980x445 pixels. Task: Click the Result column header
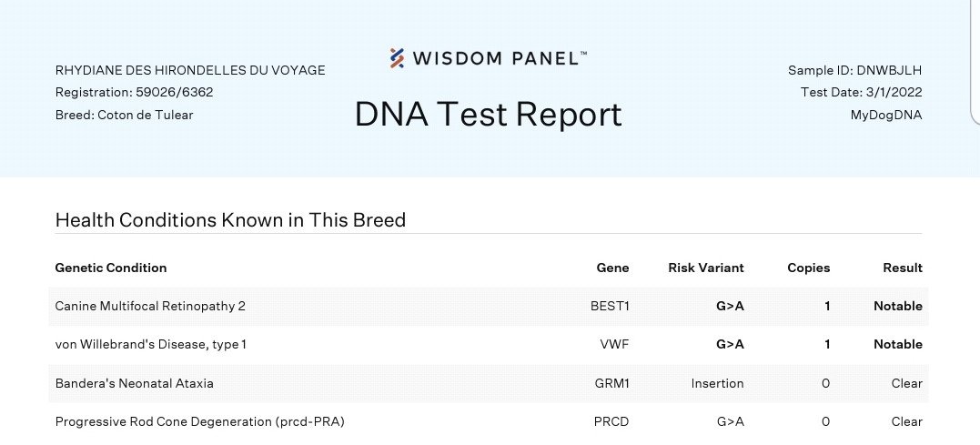tap(903, 268)
